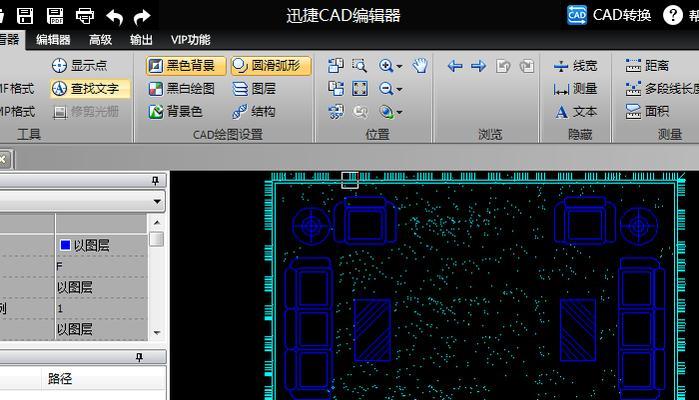Open the properties panel combo box
The width and height of the screenshot is (699, 400).
82,201
